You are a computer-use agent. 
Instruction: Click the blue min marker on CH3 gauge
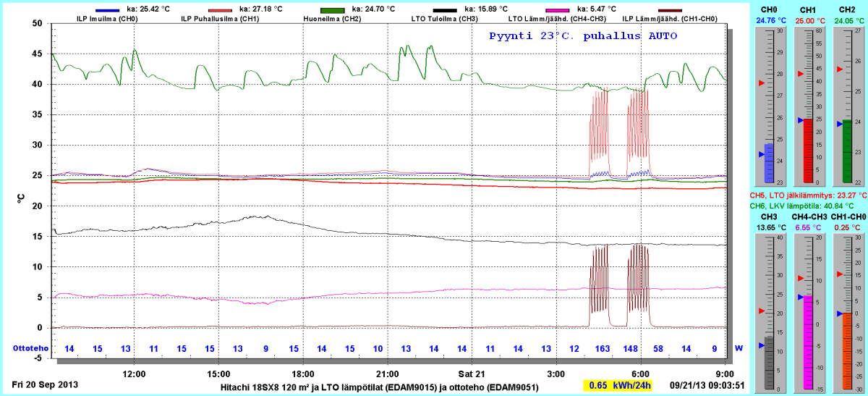tap(761, 346)
